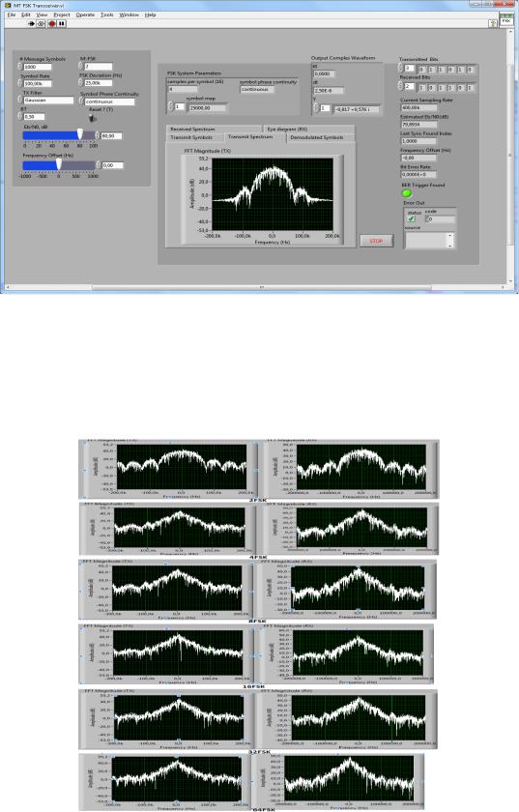Click the Error Out code field
Viewport: 519px width, 812px height.
pyautogui.click(x=441, y=219)
